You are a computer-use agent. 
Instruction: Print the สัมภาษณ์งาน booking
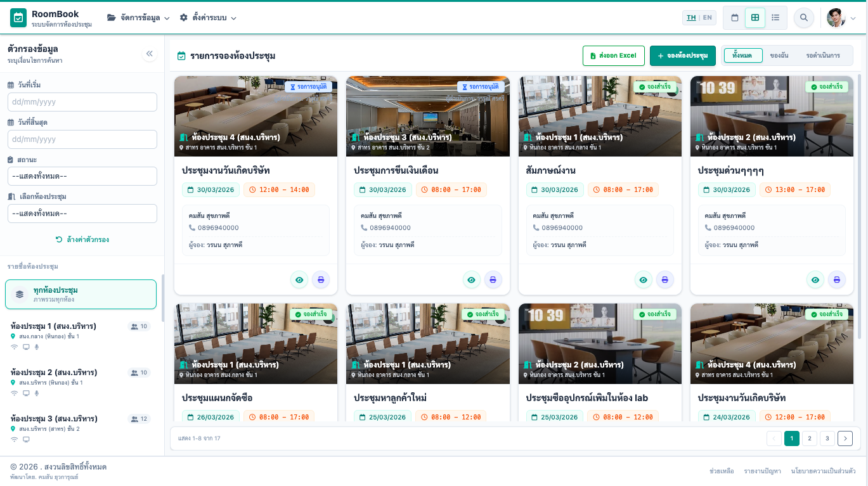pyautogui.click(x=665, y=279)
